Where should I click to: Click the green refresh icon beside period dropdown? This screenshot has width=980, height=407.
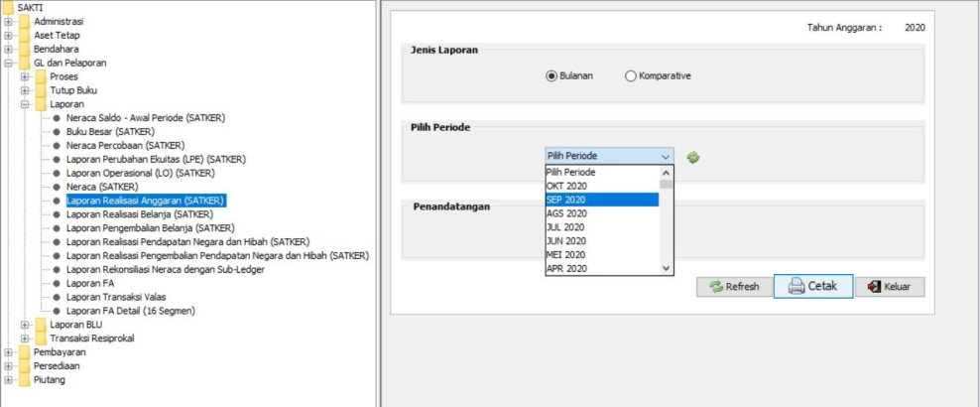tap(693, 157)
